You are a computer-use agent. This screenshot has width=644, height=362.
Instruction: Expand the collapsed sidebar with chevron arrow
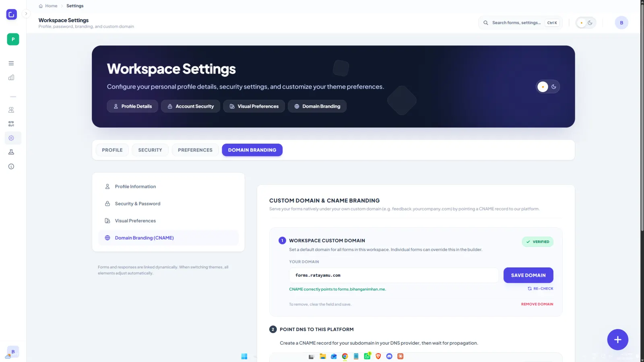(x=26, y=14)
